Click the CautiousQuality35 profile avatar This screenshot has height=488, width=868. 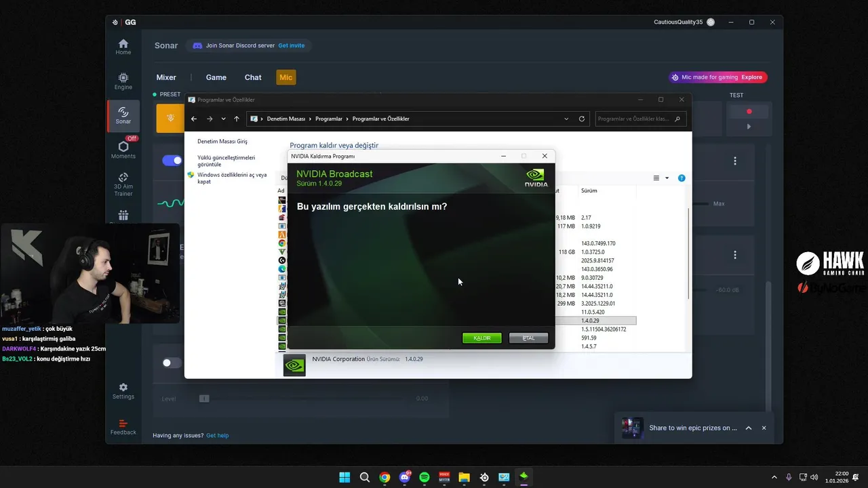[711, 22]
